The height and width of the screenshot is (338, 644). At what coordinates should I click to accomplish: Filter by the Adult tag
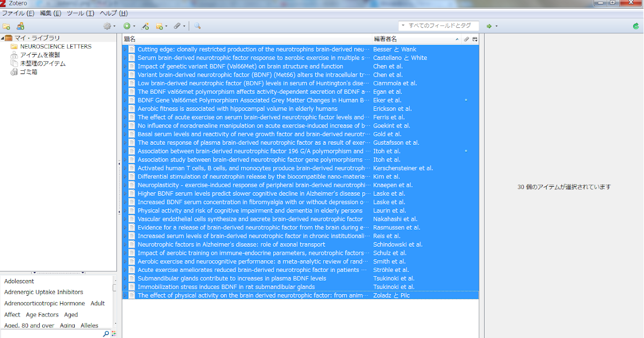pyautogui.click(x=98, y=304)
